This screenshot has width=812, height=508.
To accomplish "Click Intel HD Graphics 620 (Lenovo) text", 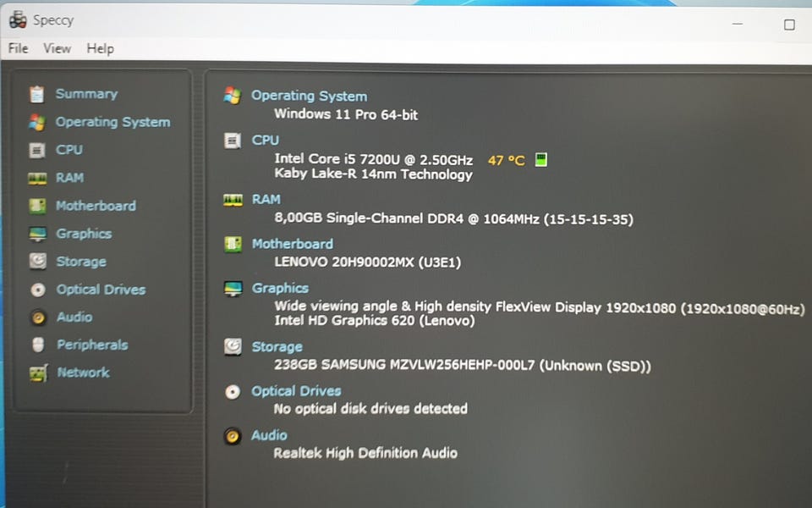I will tap(375, 321).
